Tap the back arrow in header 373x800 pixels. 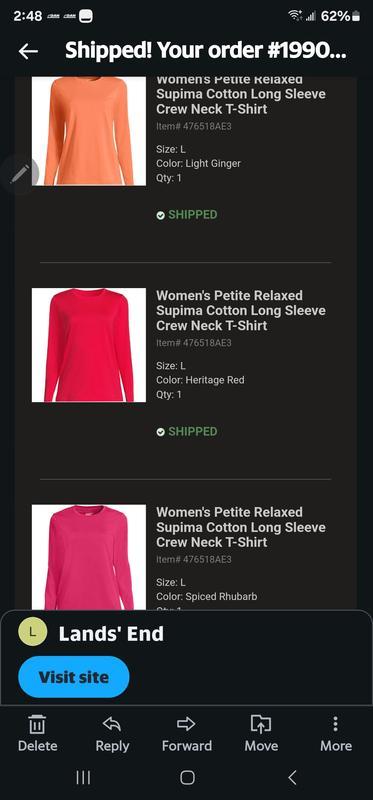click(28, 51)
